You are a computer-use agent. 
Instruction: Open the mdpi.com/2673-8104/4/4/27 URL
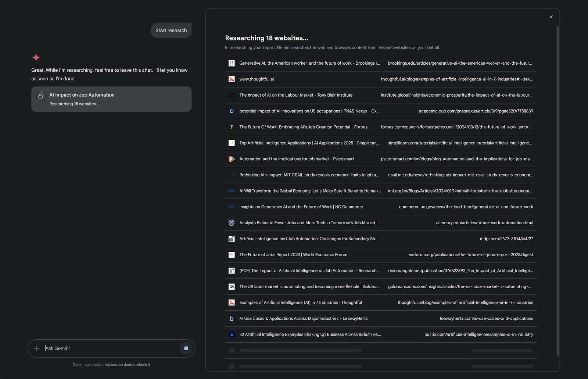506,239
